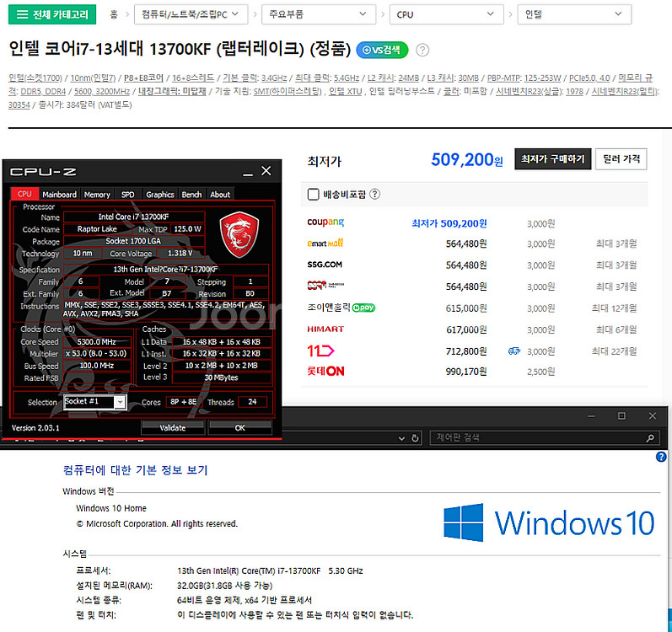Expand the control panel address bar history chevron
Screen dimensions: 672x632
tap(401, 438)
